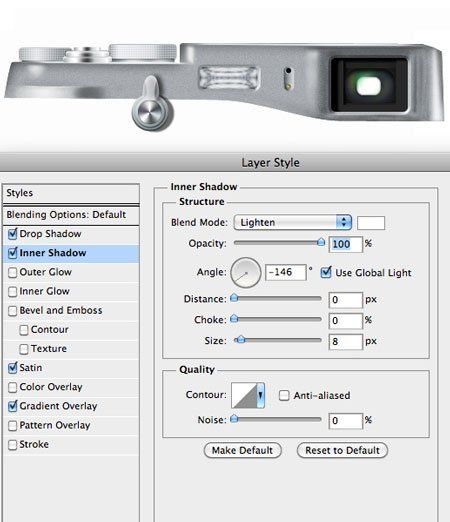The width and height of the screenshot is (450, 522).
Task: Enable the Stroke checkbox
Action: pos(12,445)
